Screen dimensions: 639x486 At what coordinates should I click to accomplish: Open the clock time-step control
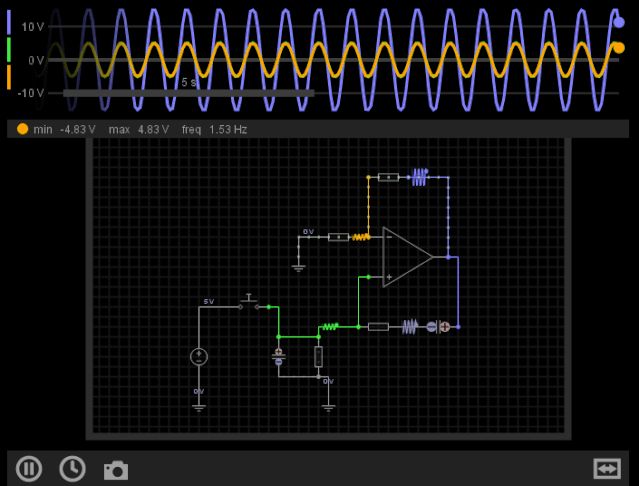[73, 469]
